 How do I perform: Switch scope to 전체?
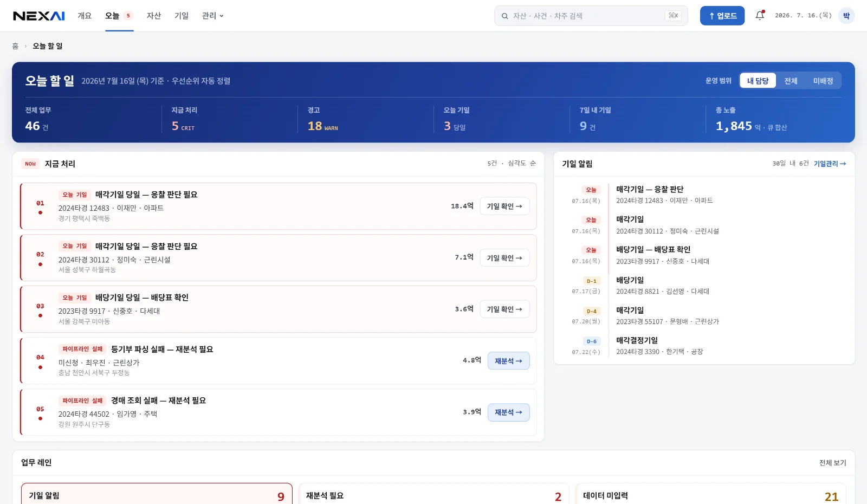[x=791, y=81]
